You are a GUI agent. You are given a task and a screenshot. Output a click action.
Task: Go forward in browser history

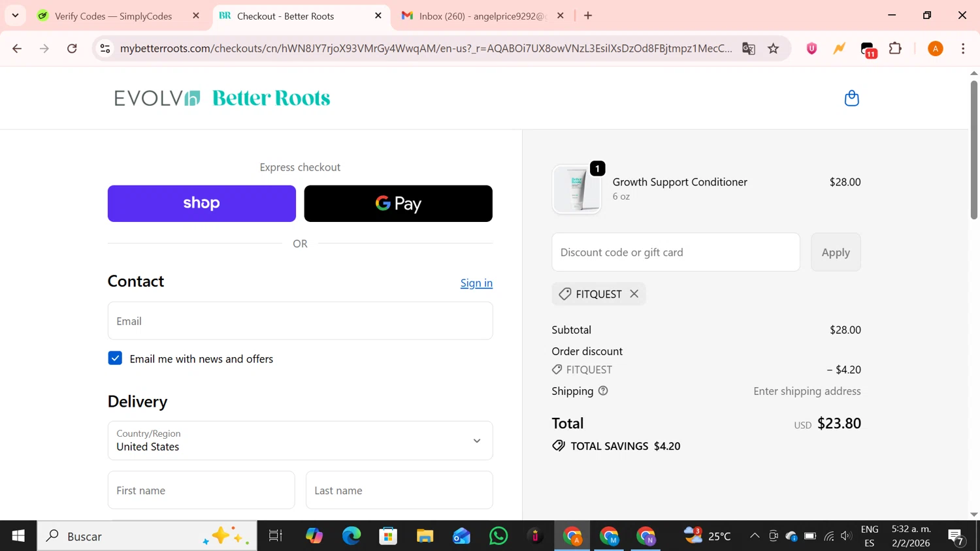tap(44, 48)
